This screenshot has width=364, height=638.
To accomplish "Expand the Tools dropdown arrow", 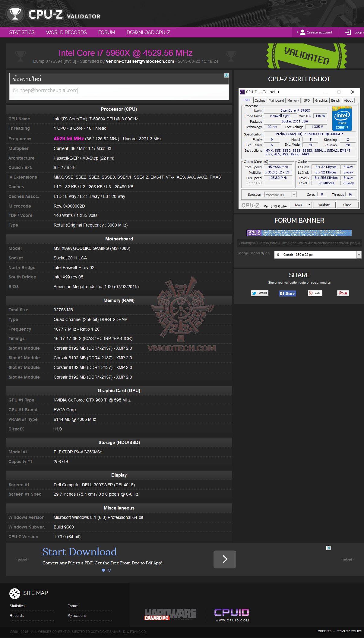I will pos(309,205).
